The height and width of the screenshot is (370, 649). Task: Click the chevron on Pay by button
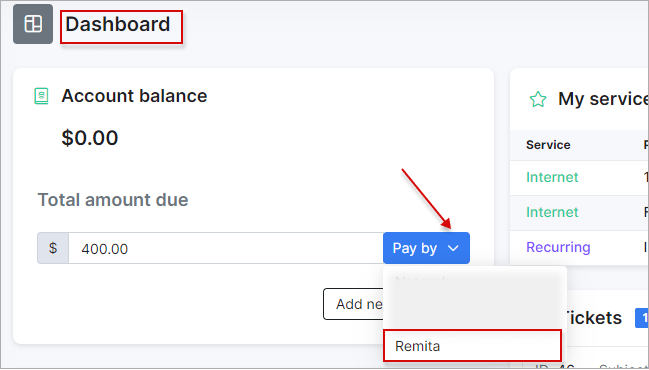click(x=453, y=248)
